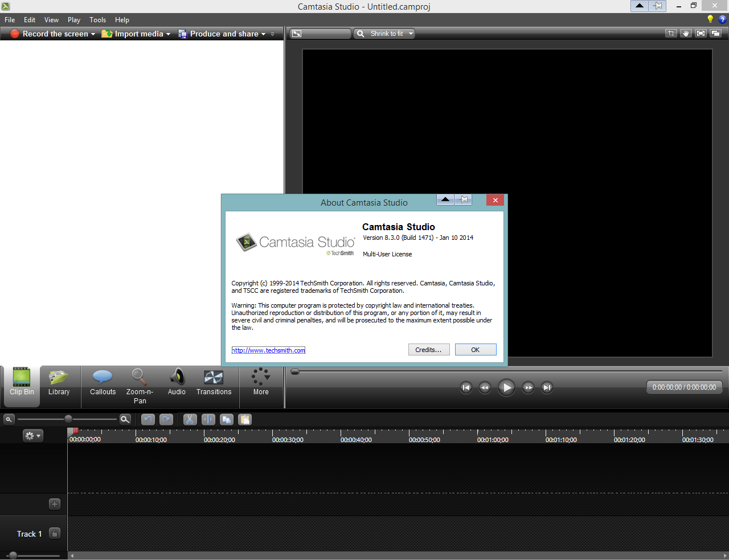The width and height of the screenshot is (729, 560).
Task: Click timeline ruler at 00:00:30;00
Action: (288, 440)
